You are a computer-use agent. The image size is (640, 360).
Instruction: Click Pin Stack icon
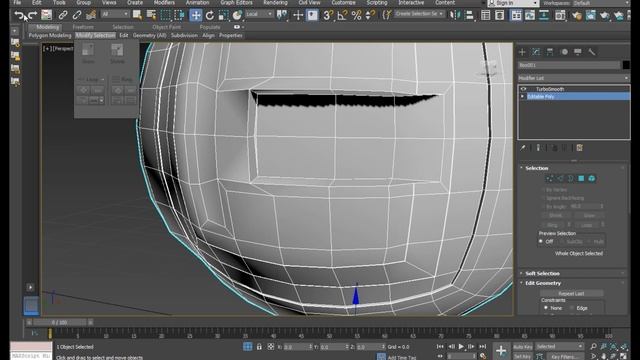522,148
